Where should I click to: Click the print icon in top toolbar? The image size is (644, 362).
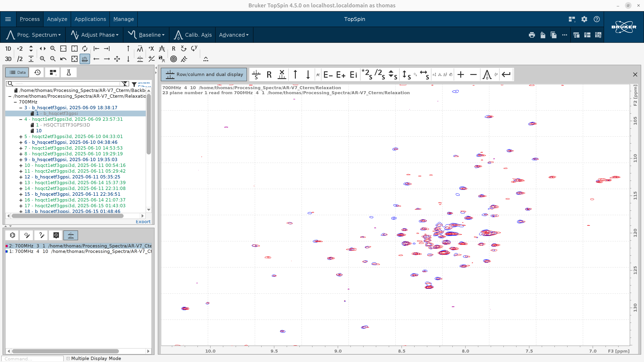(532, 35)
